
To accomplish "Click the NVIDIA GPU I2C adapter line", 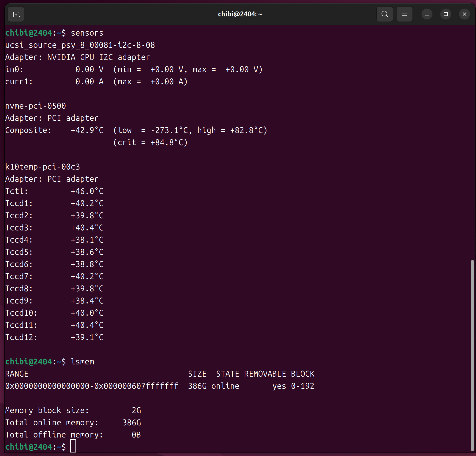I will click(78, 57).
